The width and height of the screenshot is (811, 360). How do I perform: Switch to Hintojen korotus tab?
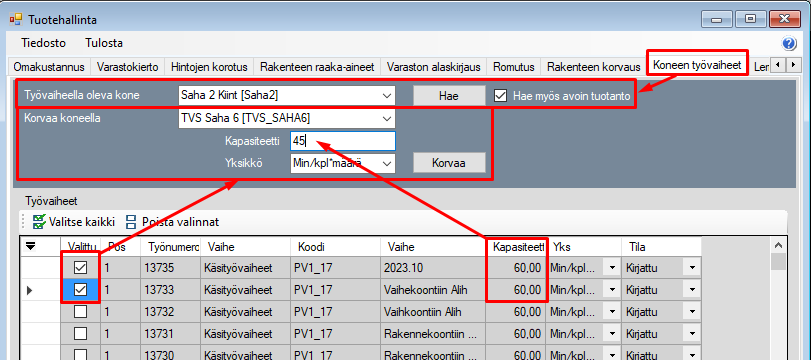pyautogui.click(x=209, y=67)
